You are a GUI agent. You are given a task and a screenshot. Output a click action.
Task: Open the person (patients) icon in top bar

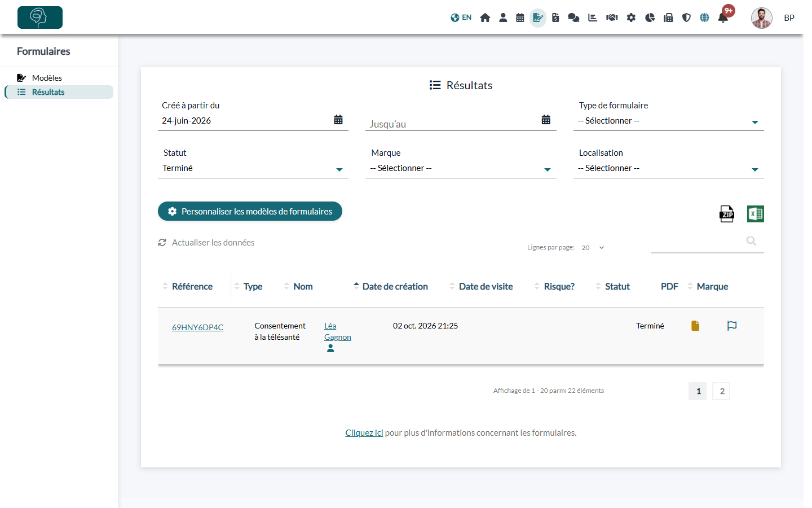click(502, 17)
